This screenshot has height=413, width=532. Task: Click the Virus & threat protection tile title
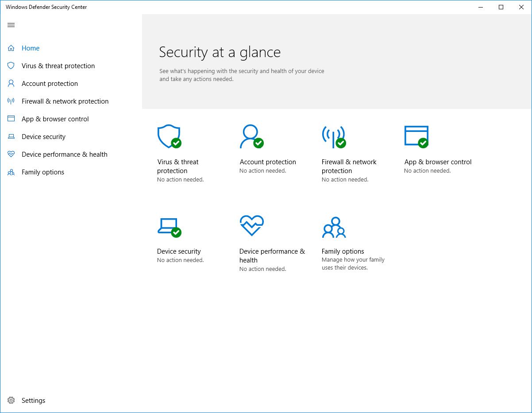(178, 166)
